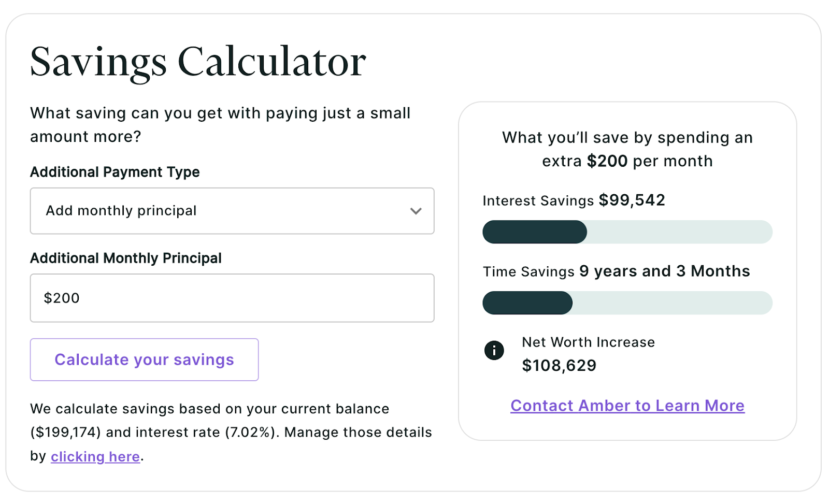Viewport: 829px width, 504px height.
Task: Click the Additional Monthly Principal input field
Action: (232, 298)
